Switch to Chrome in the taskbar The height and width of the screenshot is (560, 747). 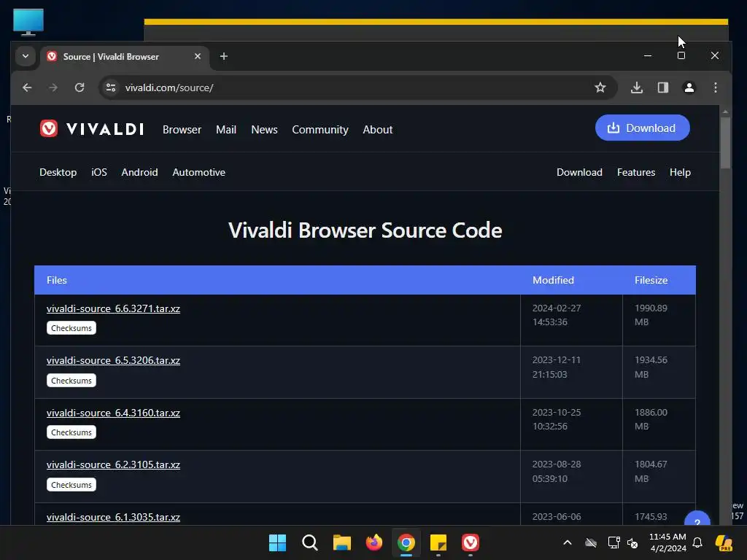tap(406, 542)
